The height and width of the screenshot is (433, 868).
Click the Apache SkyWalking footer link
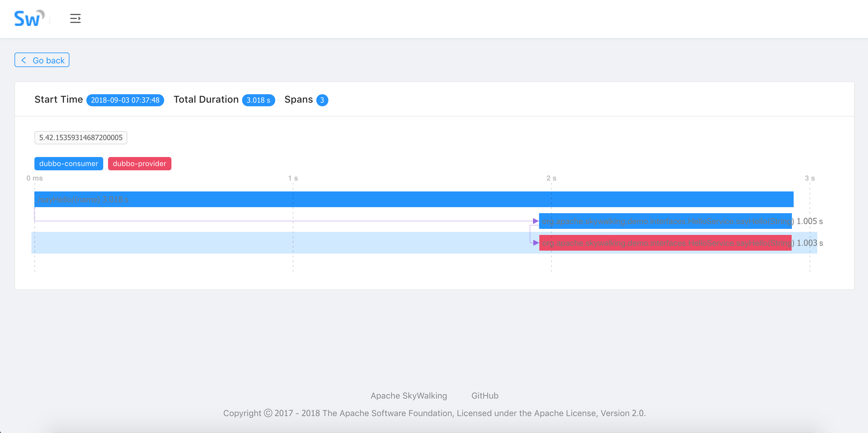409,395
